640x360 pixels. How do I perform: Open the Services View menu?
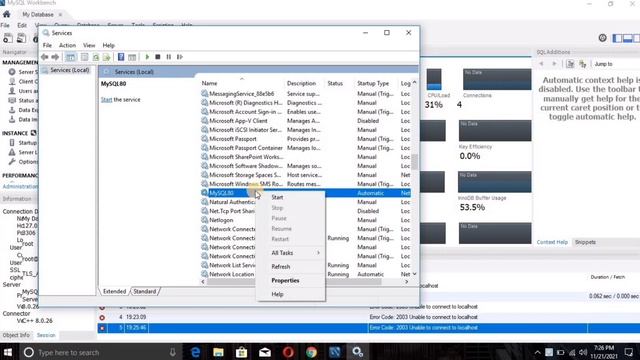89,45
